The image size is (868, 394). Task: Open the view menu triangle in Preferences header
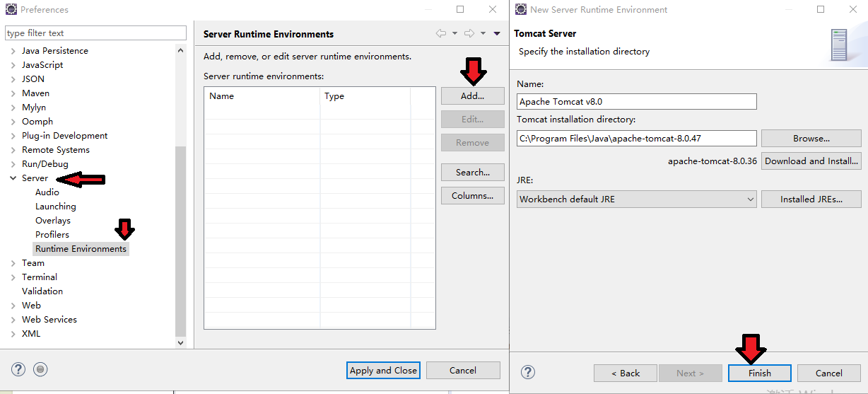click(x=497, y=33)
